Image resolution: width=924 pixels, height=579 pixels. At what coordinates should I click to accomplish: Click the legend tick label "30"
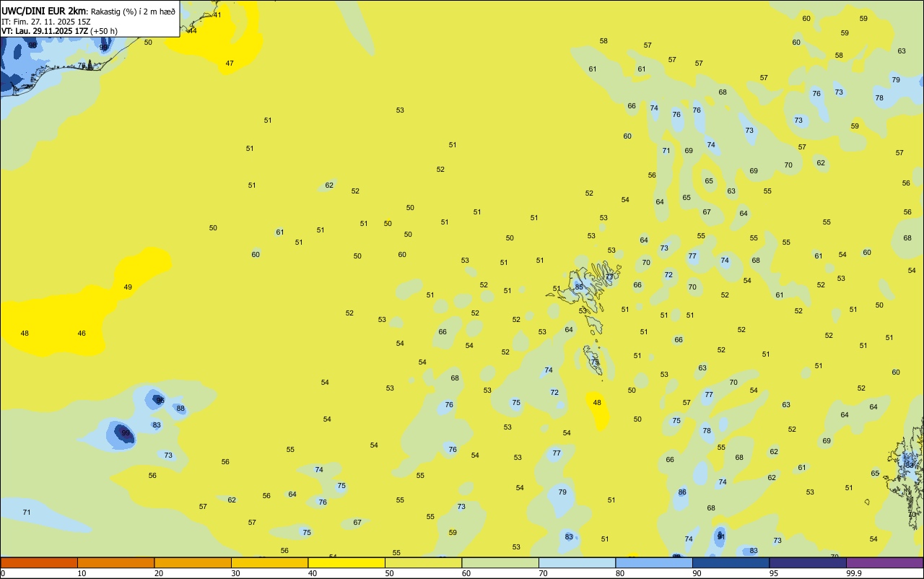(x=235, y=573)
